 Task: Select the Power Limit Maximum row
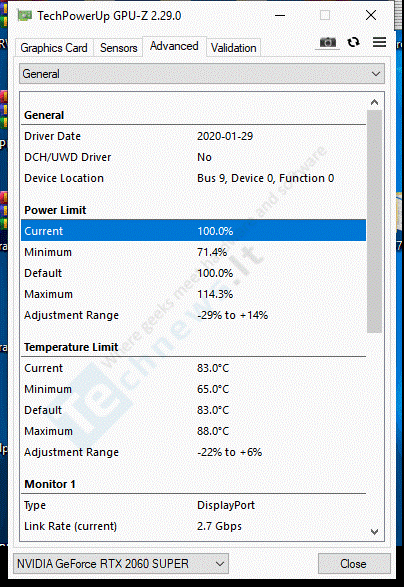[194, 294]
